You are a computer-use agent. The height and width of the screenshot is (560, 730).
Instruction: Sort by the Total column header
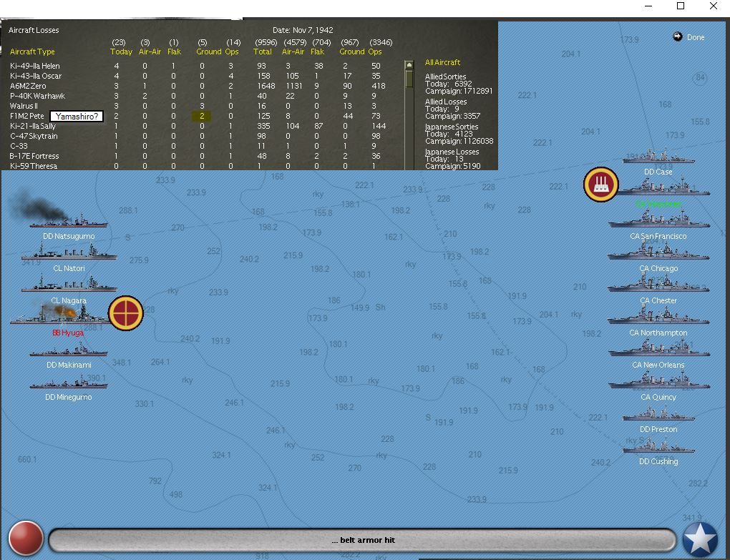[x=262, y=51]
